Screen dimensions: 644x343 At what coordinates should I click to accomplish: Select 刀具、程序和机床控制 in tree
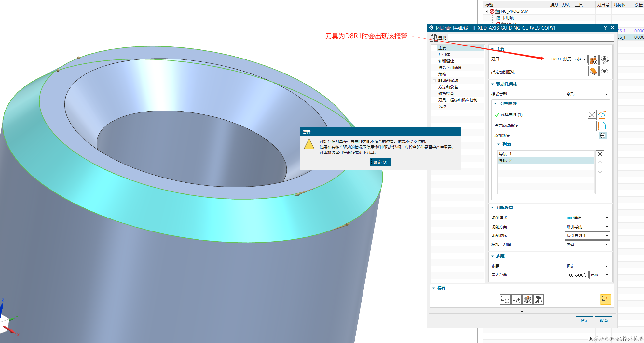[458, 100]
